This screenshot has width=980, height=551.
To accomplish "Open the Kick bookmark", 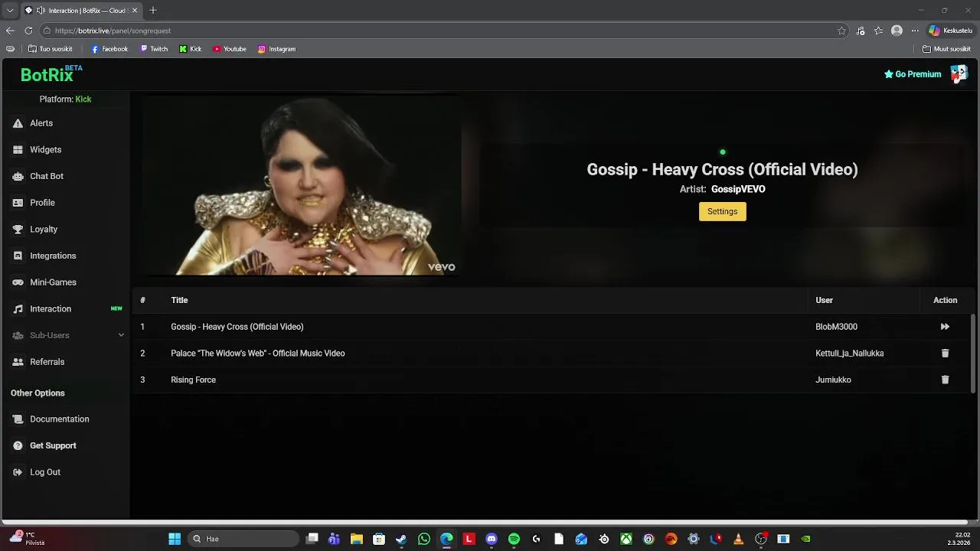I will (191, 49).
